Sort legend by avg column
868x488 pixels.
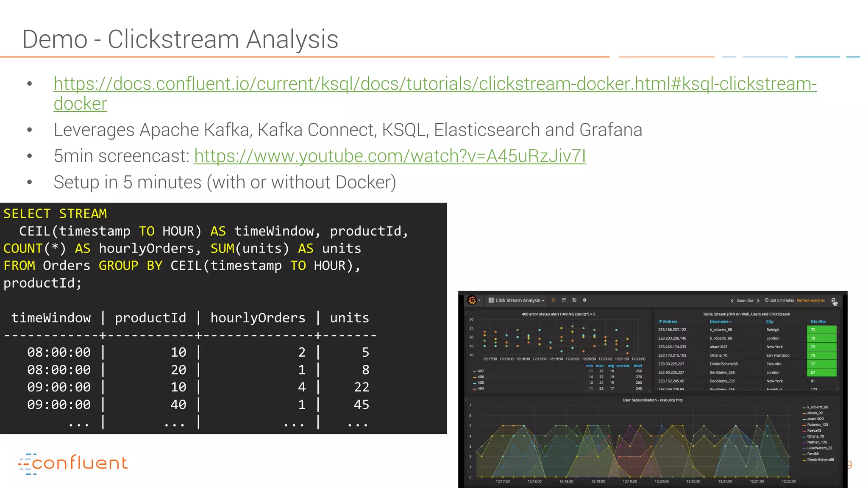click(x=611, y=366)
